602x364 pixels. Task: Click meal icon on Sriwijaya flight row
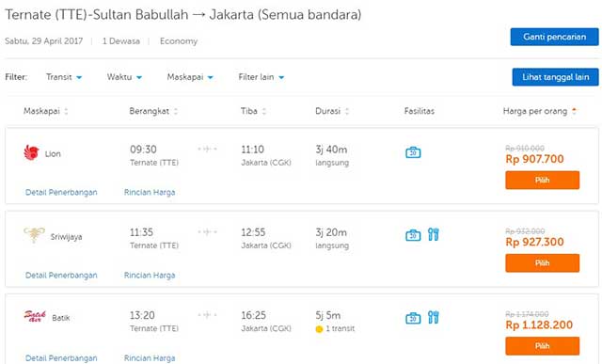[x=434, y=234]
